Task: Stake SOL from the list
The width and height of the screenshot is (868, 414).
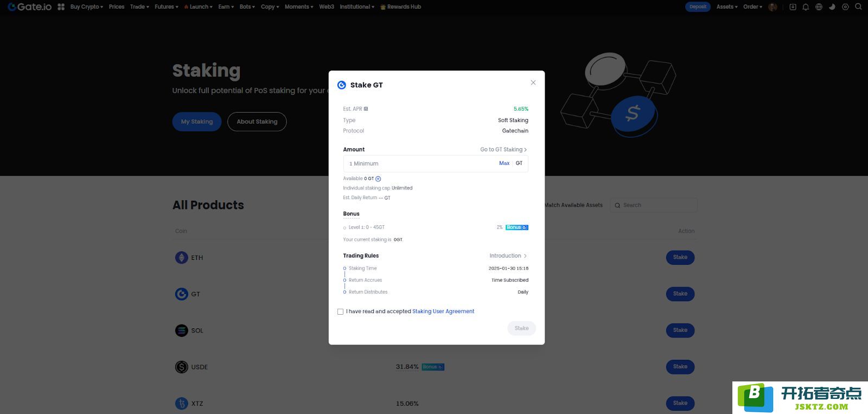Action: [680, 330]
